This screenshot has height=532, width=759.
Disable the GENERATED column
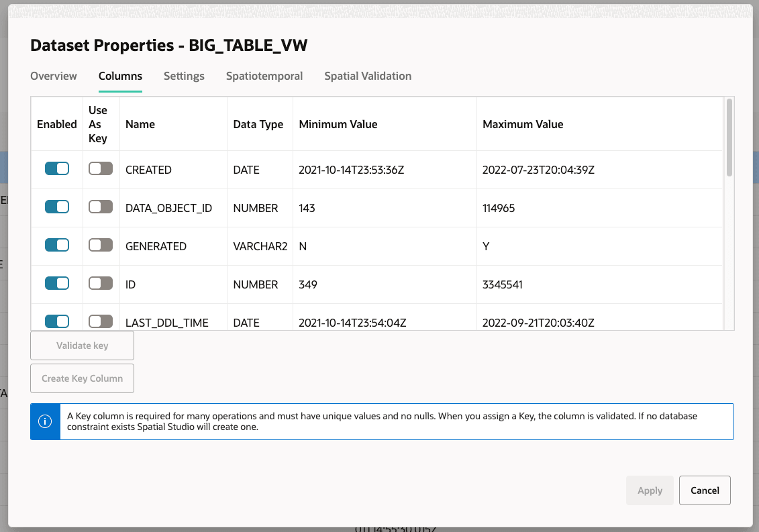tap(56, 245)
